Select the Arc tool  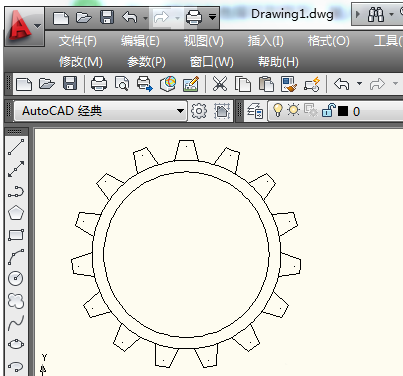click(x=16, y=257)
